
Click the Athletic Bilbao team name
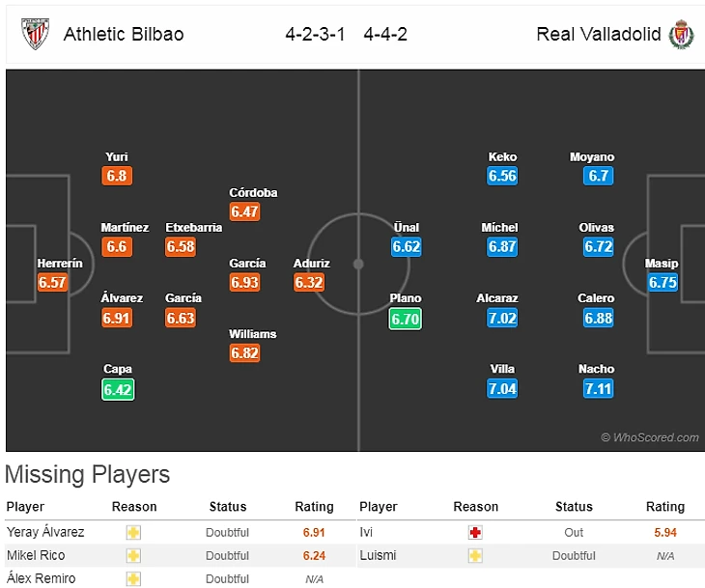(x=123, y=35)
